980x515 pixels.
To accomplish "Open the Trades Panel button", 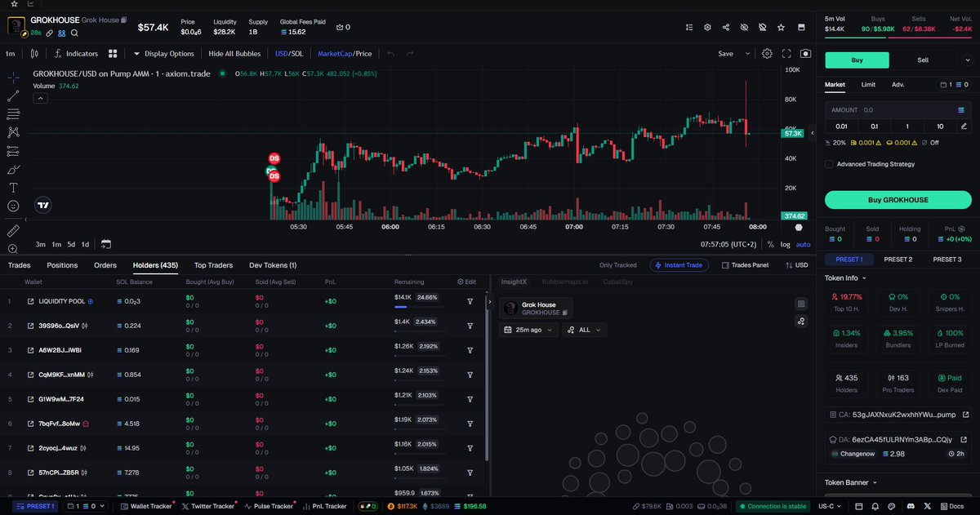I will pyautogui.click(x=743, y=265).
